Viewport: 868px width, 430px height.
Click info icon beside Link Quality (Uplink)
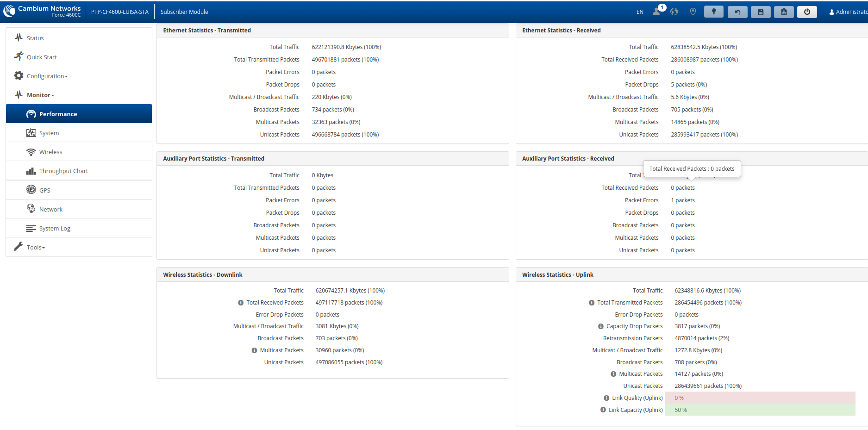click(606, 398)
